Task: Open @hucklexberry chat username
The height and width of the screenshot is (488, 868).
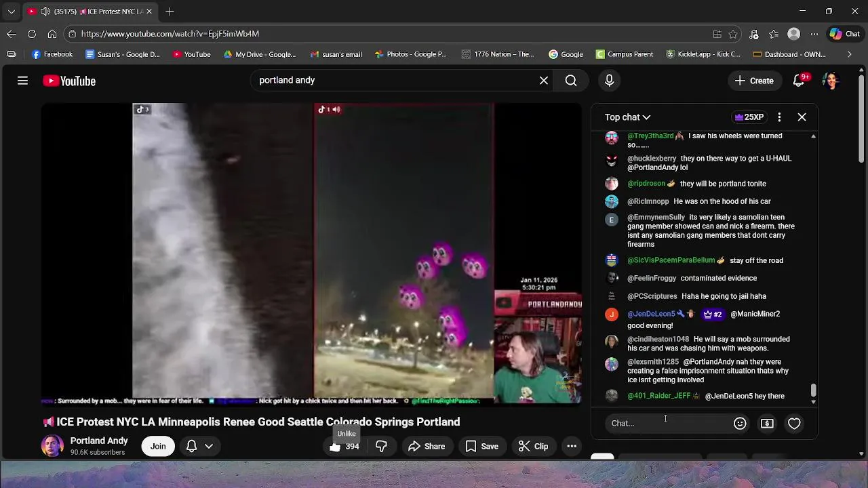Action: (x=652, y=159)
